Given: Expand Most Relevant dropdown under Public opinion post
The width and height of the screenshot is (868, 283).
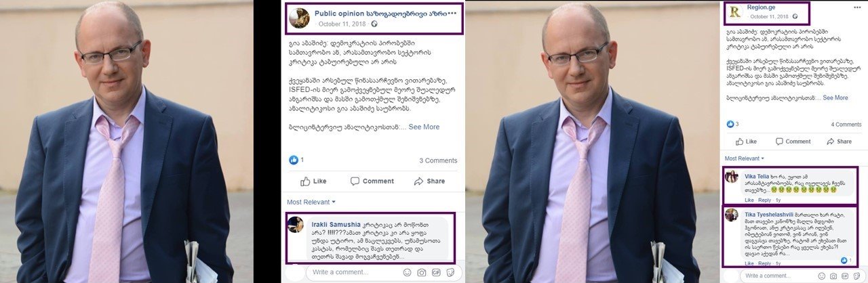Looking at the screenshot, I should (311, 202).
